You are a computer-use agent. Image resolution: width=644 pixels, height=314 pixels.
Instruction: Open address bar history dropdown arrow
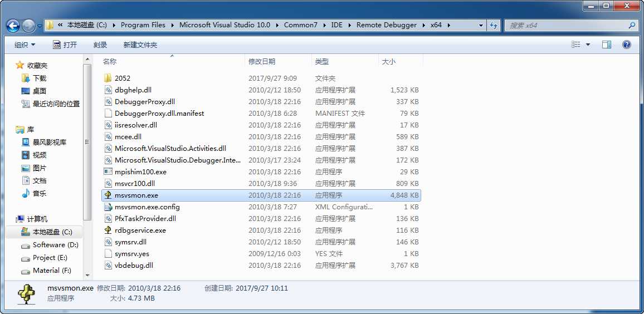coord(481,25)
